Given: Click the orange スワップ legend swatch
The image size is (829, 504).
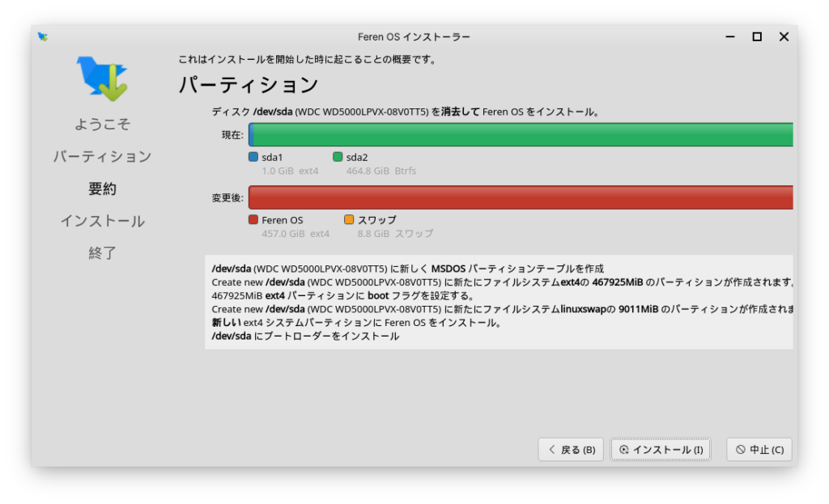Looking at the screenshot, I should tap(349, 219).
